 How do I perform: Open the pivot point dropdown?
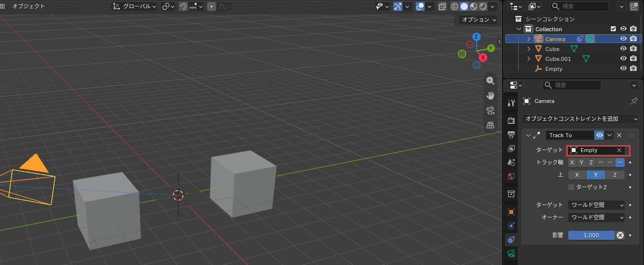tap(168, 6)
